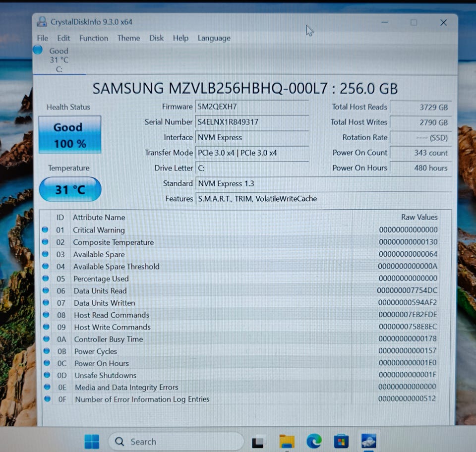Click the CrystalDiskInfo icon in the title bar
The height and width of the screenshot is (452, 476).
[x=42, y=22]
